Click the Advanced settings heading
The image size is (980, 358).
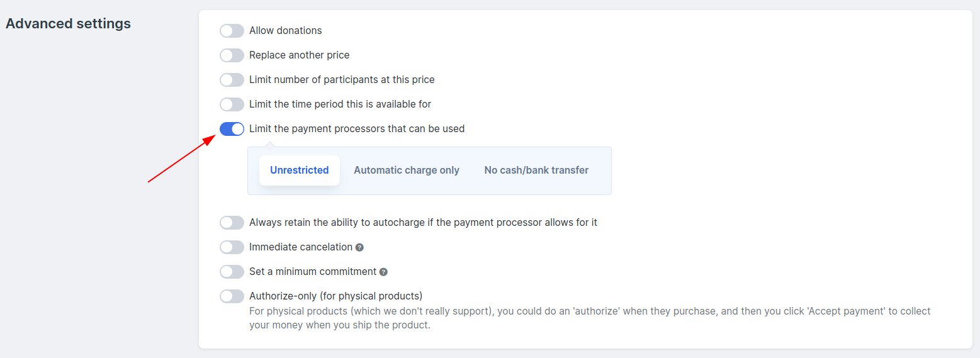(x=68, y=24)
